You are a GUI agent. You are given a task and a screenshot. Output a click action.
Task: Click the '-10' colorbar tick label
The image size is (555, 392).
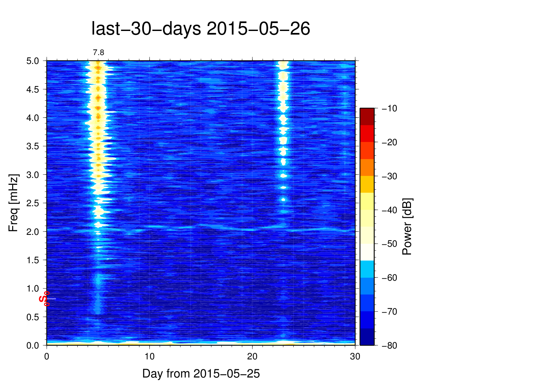pos(389,108)
